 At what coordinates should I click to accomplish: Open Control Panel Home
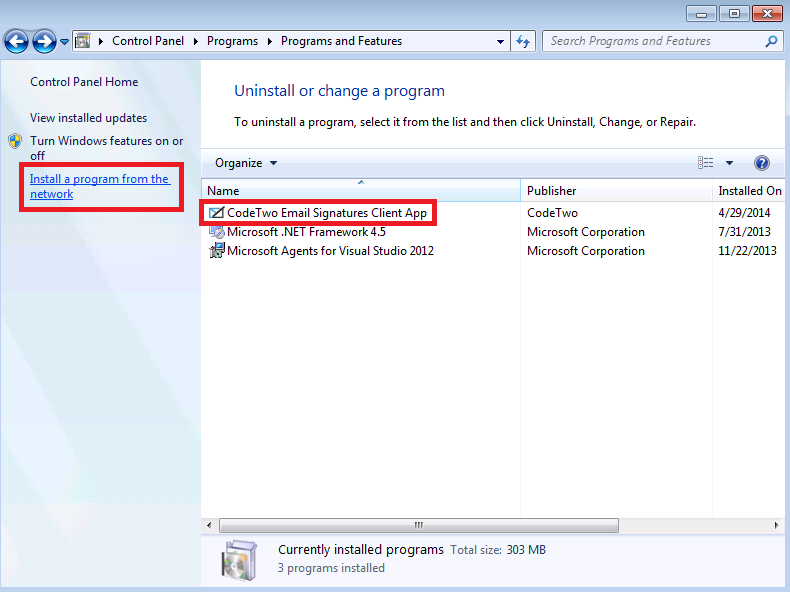(x=84, y=82)
